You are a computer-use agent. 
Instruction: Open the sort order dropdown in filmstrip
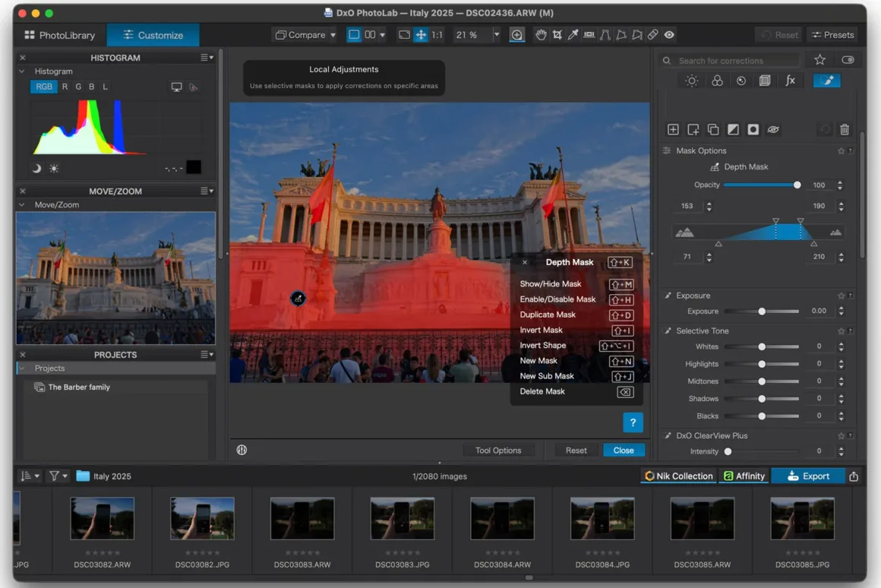(x=30, y=476)
